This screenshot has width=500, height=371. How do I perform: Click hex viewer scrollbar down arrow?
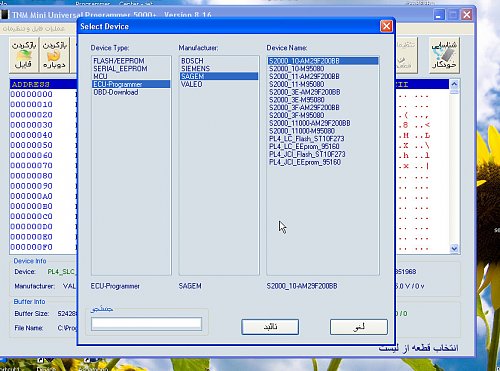[454, 248]
